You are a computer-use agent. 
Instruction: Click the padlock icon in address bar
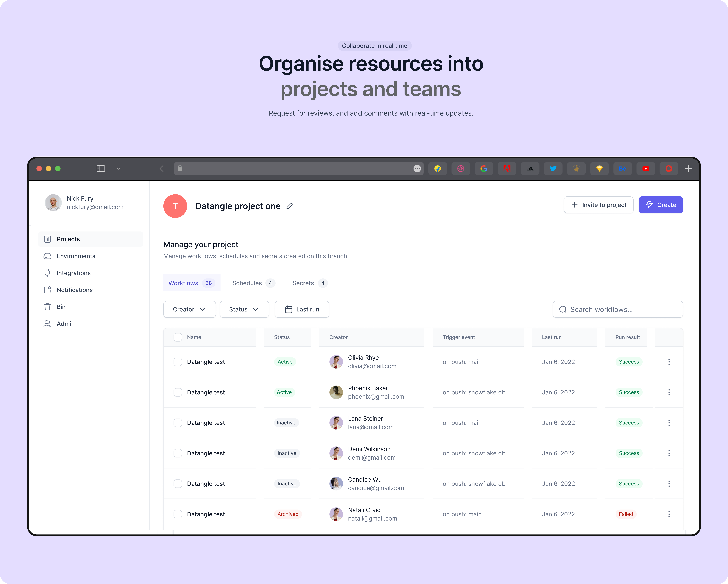point(180,168)
